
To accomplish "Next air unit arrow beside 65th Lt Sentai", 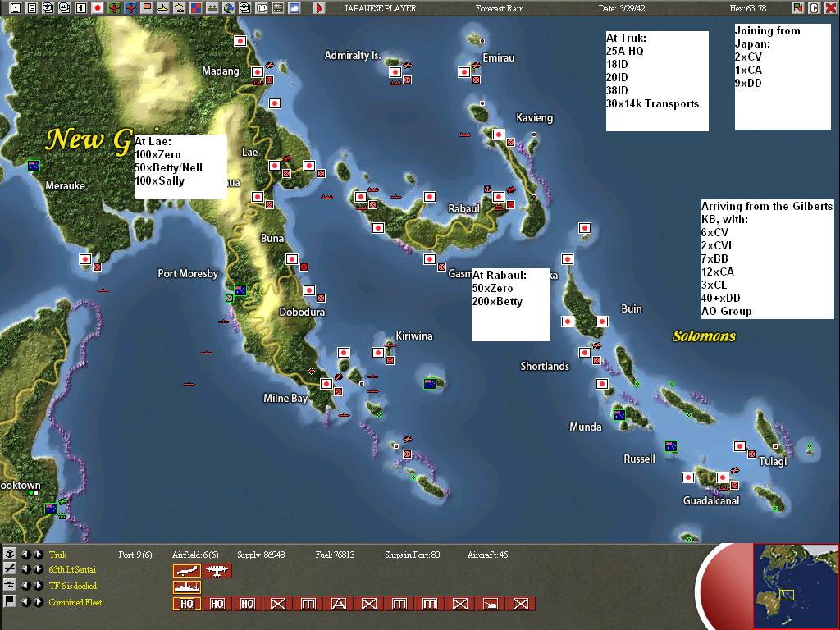I will click(x=38, y=569).
